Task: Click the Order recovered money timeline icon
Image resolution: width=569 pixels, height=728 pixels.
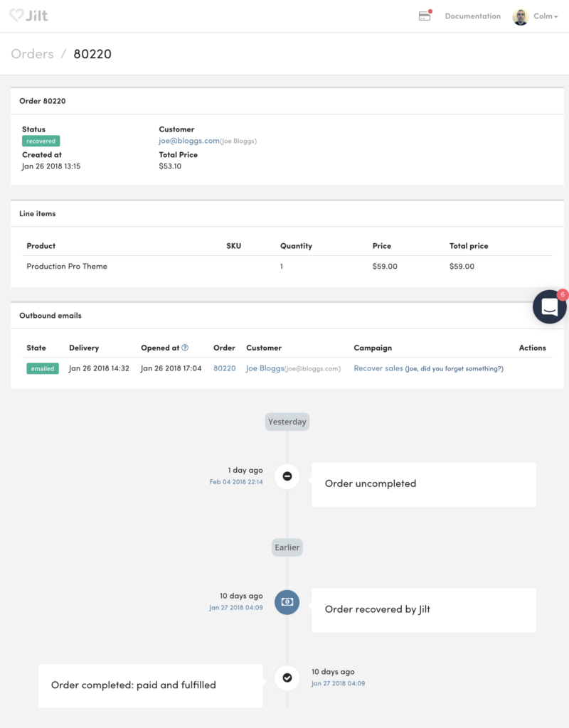Action: point(287,601)
